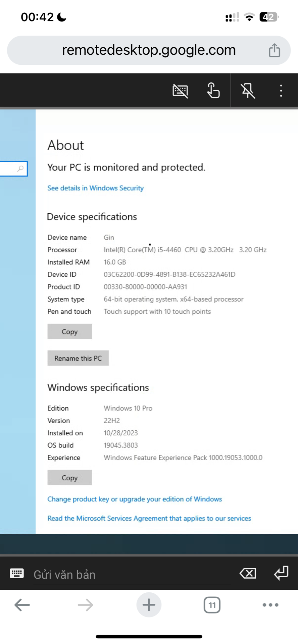The image size is (298, 644).
Task: Click the About page heading
Action: [x=66, y=145]
